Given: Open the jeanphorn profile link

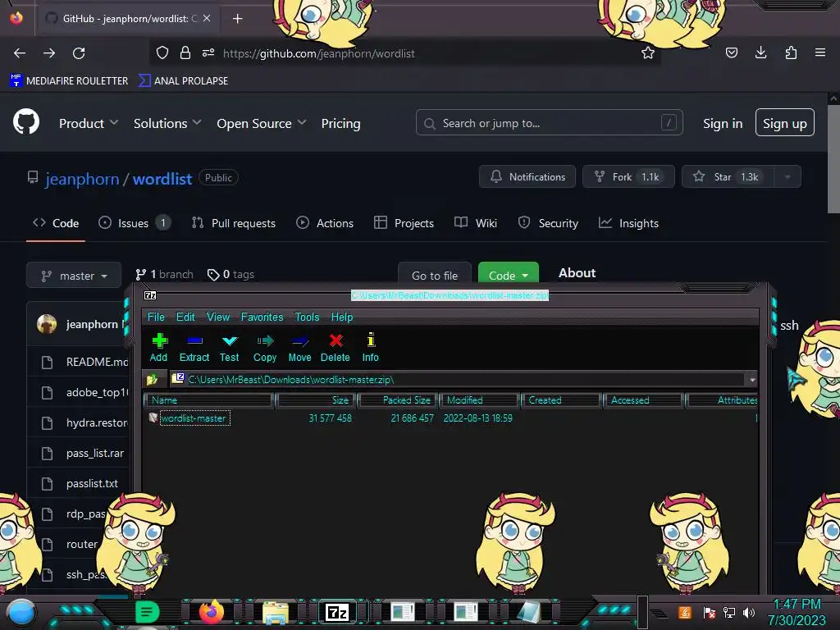Looking at the screenshot, I should [x=82, y=179].
